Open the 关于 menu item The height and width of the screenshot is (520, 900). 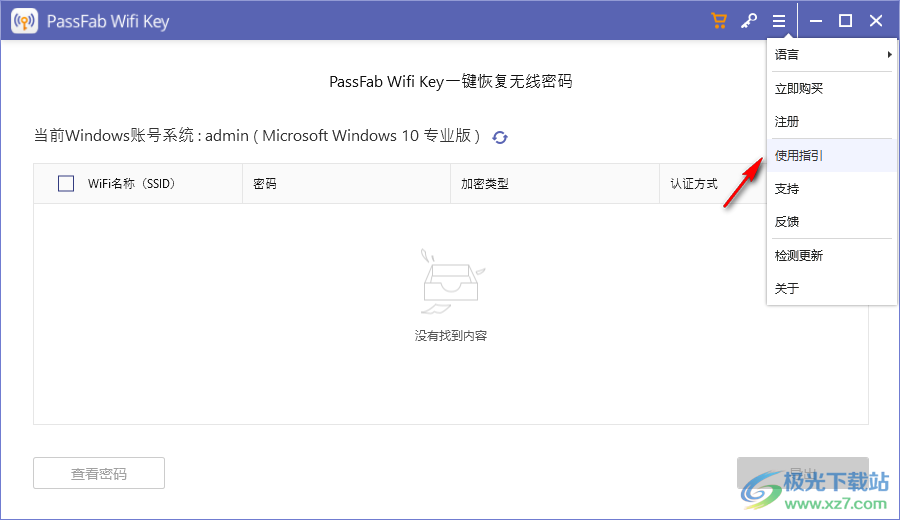pos(832,288)
